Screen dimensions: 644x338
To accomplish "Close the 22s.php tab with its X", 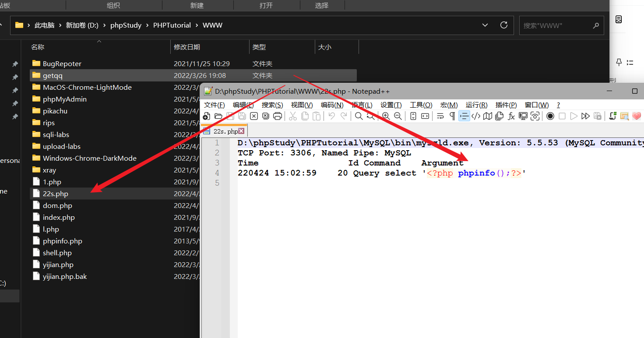I will tap(241, 131).
